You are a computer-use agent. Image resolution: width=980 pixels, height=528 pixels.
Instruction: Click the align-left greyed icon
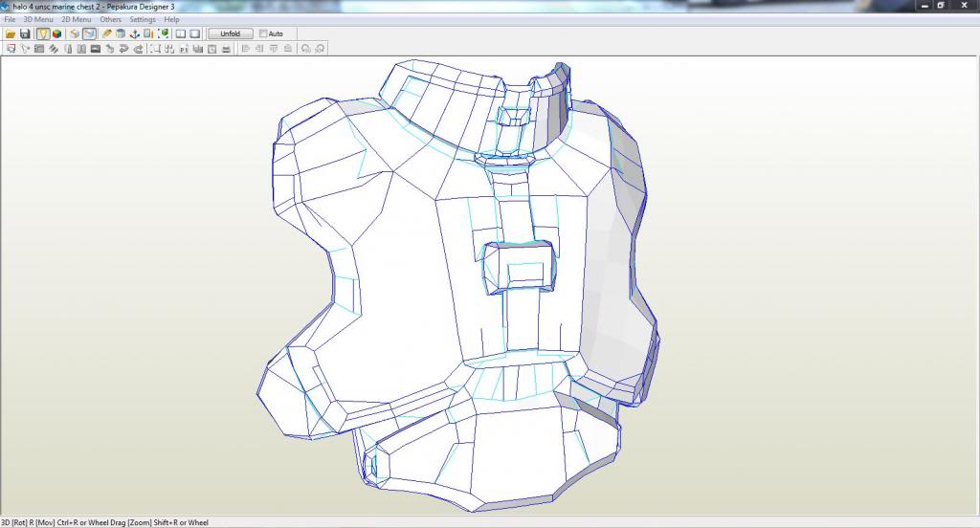click(245, 49)
